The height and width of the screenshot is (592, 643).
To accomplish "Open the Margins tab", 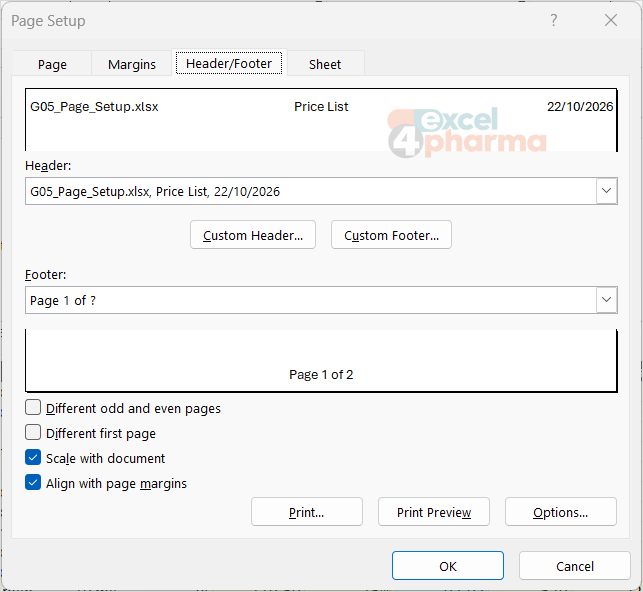I will [132, 64].
